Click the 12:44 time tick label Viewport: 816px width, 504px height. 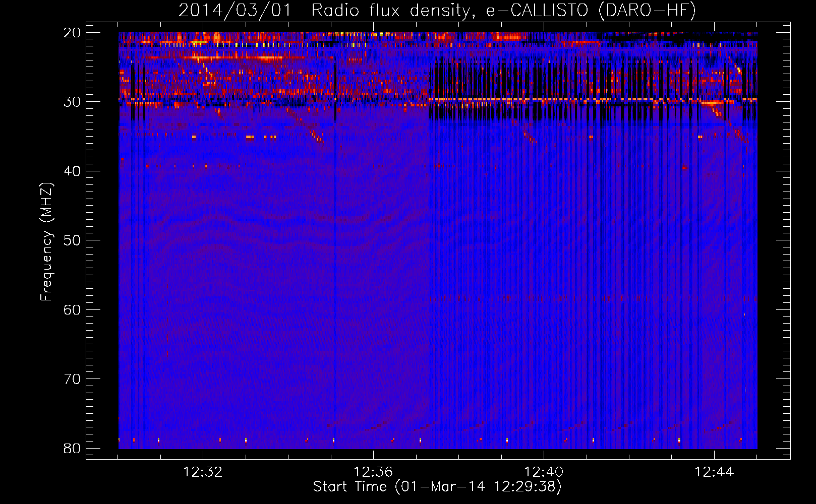714,472
